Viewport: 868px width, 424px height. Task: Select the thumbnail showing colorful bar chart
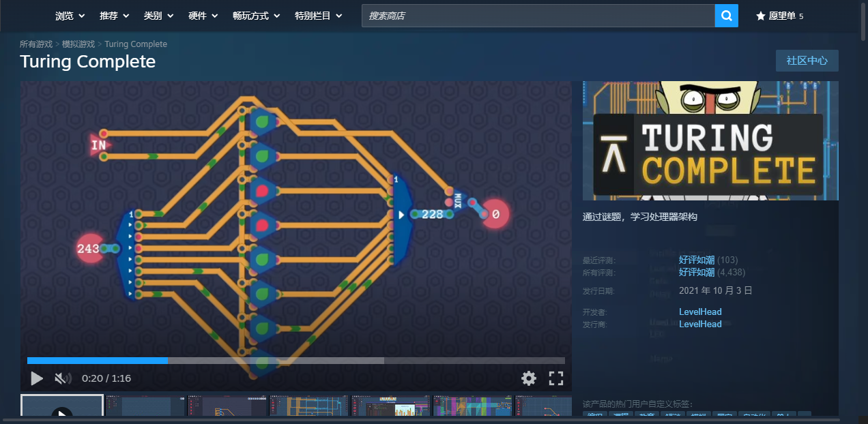[x=391, y=405]
